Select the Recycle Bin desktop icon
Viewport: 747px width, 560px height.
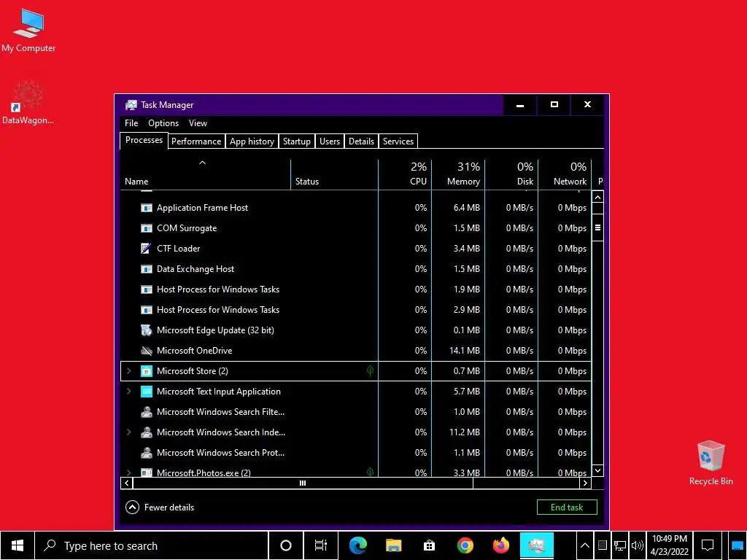coord(711,462)
